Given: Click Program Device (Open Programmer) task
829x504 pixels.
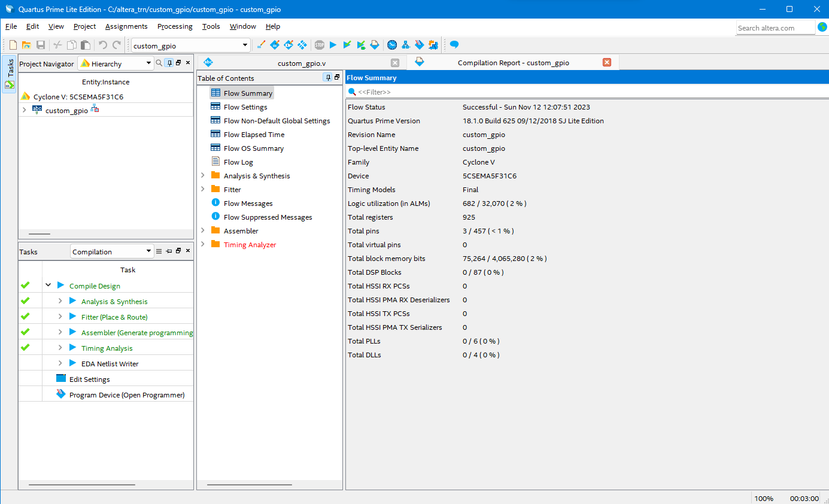Looking at the screenshot, I should (127, 394).
